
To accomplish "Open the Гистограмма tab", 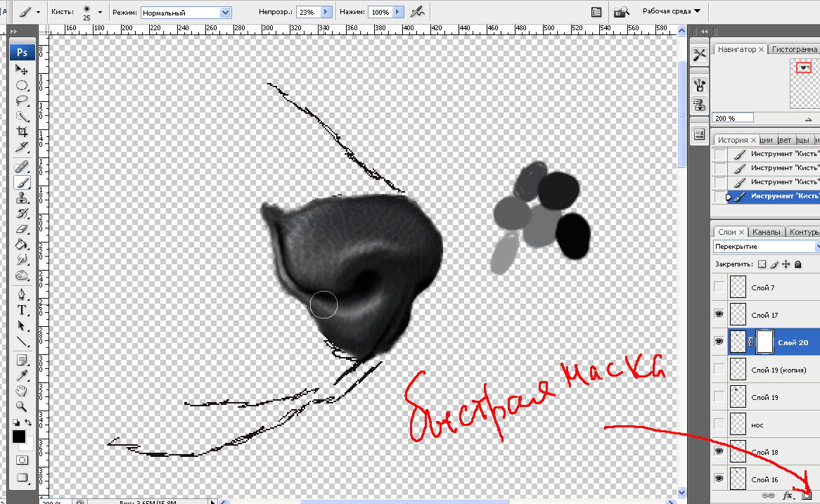I will pos(795,49).
